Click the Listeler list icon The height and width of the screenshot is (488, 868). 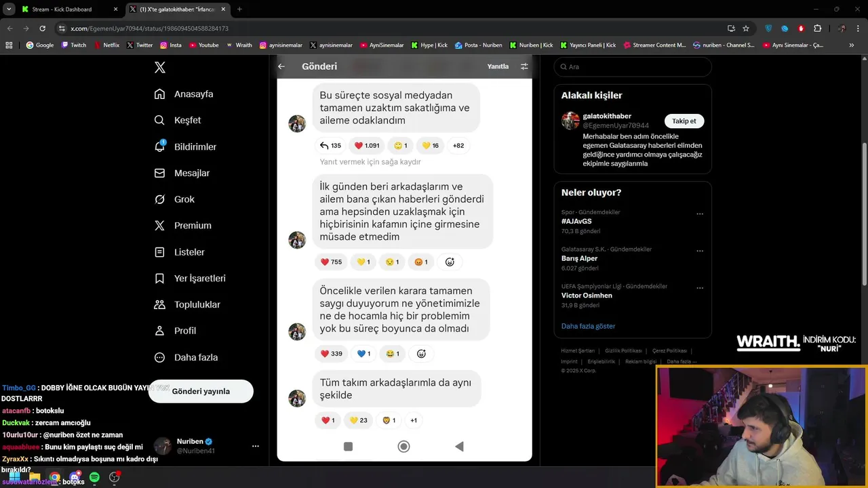(160, 252)
